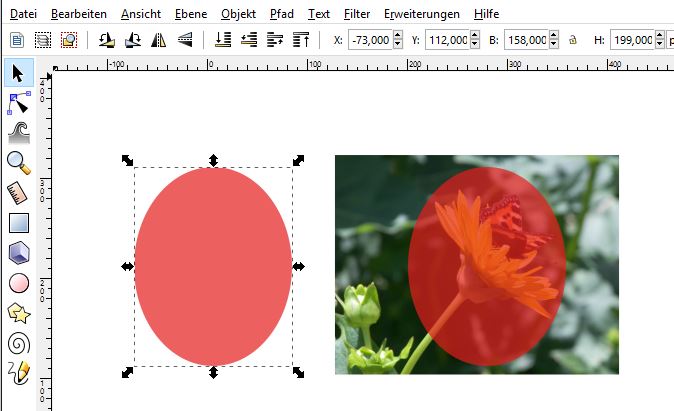Image resolution: width=674 pixels, height=411 pixels.
Task: Increase the Y value with up arrow
Action: [x=475, y=35]
